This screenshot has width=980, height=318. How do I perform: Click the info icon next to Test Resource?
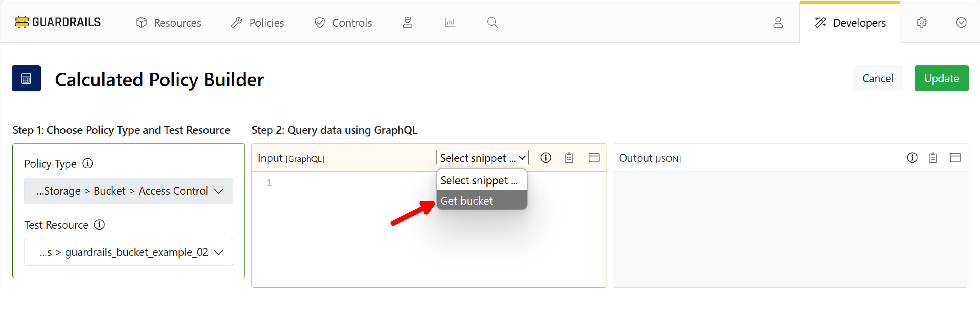(x=100, y=224)
